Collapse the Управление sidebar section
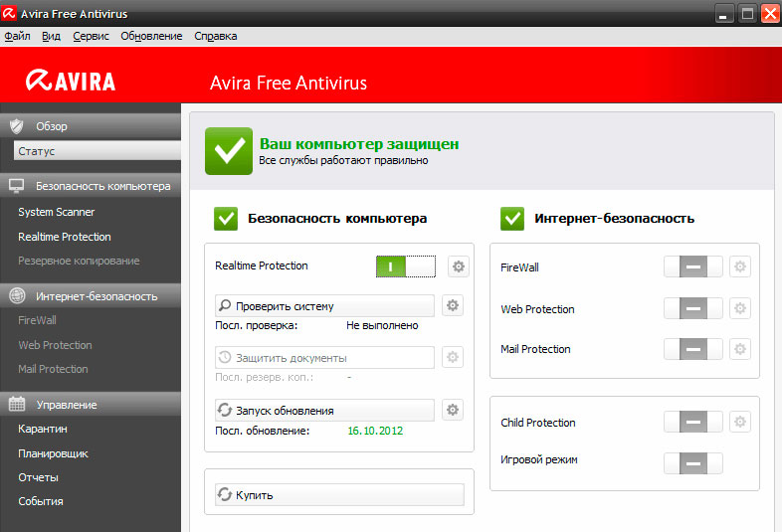The image size is (782, 532). [x=91, y=405]
